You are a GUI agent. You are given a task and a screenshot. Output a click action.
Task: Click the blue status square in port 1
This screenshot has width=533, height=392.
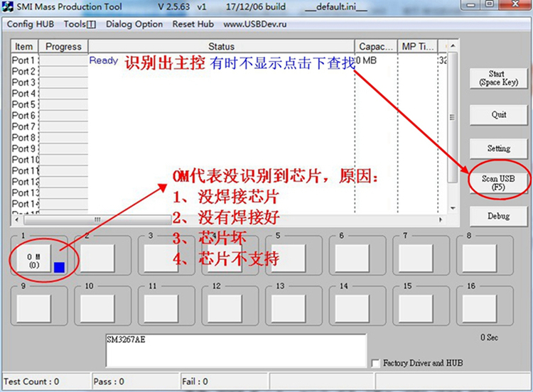[x=60, y=267]
